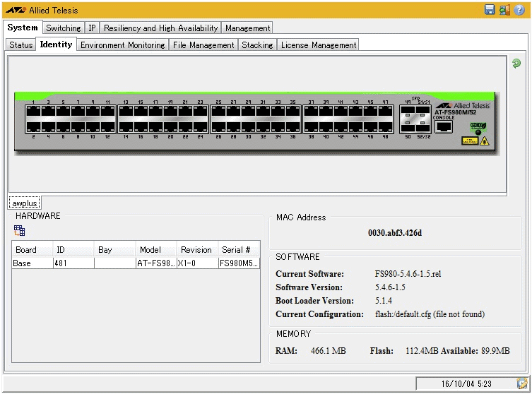Open help via the question mark icon
Image resolution: width=532 pixels, height=394 pixels.
[519, 10]
